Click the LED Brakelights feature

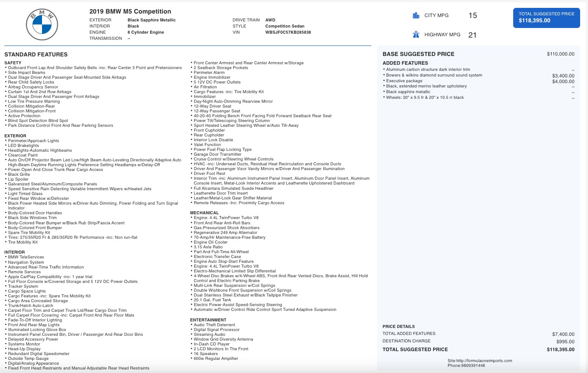click(x=21, y=146)
